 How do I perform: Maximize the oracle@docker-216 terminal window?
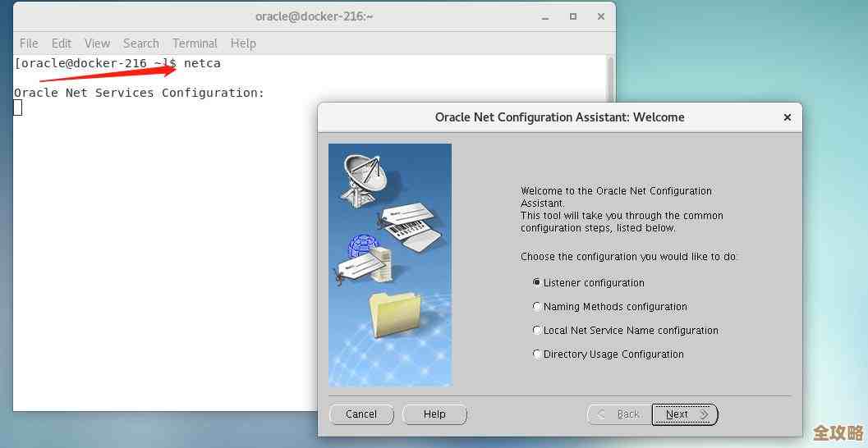(x=573, y=16)
